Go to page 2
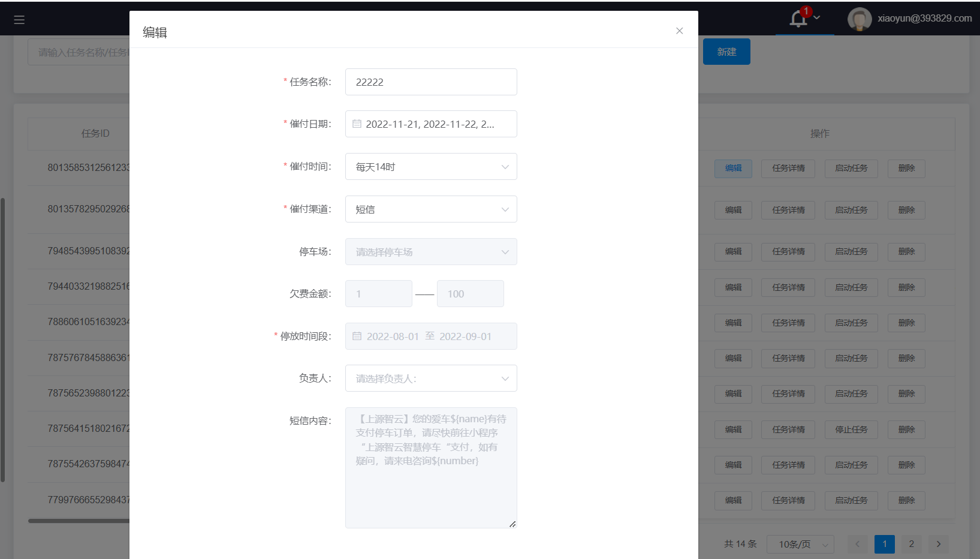 tap(911, 544)
